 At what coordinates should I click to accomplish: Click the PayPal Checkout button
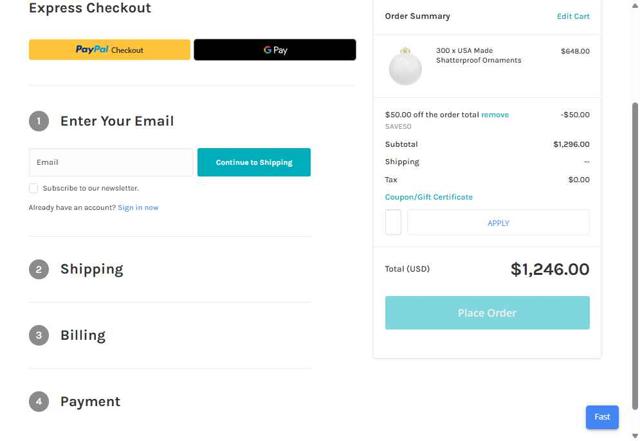[109, 49]
